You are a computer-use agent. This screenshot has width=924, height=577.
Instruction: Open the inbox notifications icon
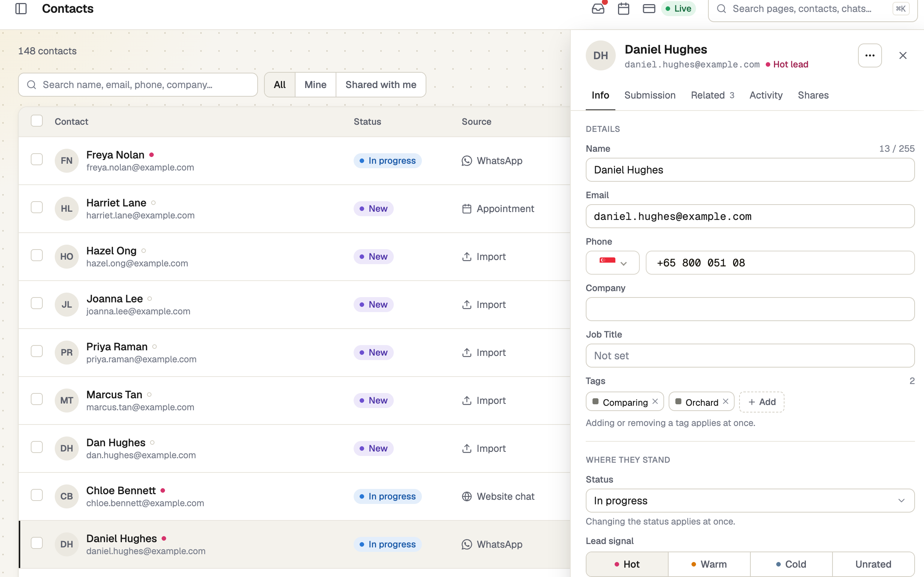click(x=598, y=8)
